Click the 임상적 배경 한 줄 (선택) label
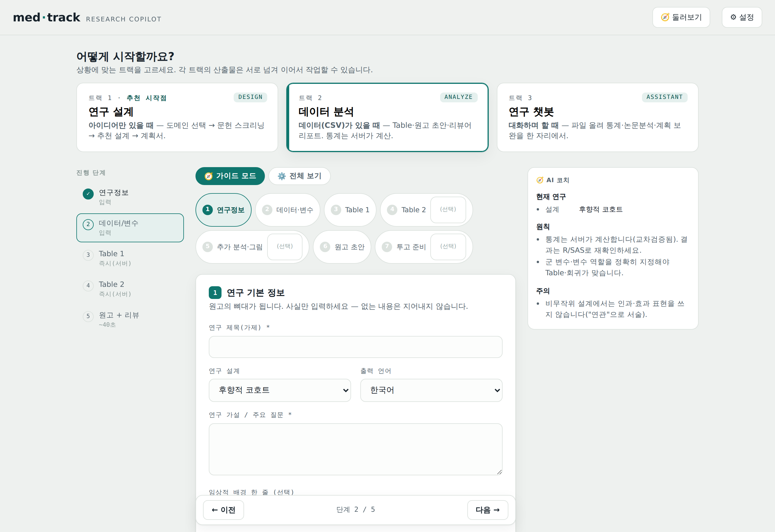Viewport: 775px width, 532px height. click(x=251, y=492)
